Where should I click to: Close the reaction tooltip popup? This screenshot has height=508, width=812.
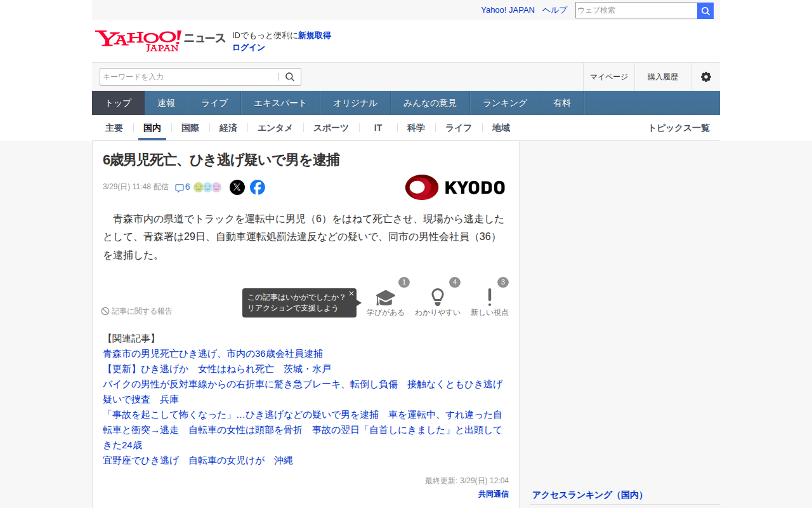(x=351, y=293)
